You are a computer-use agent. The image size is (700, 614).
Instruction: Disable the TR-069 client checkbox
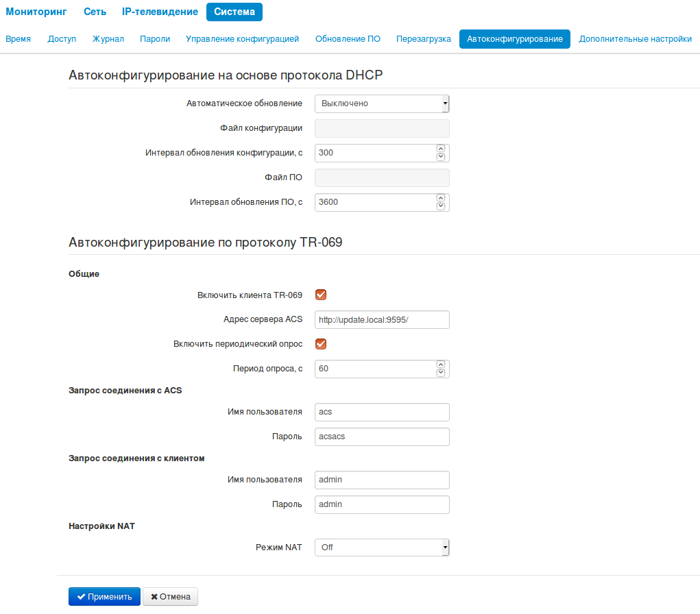pyautogui.click(x=320, y=295)
